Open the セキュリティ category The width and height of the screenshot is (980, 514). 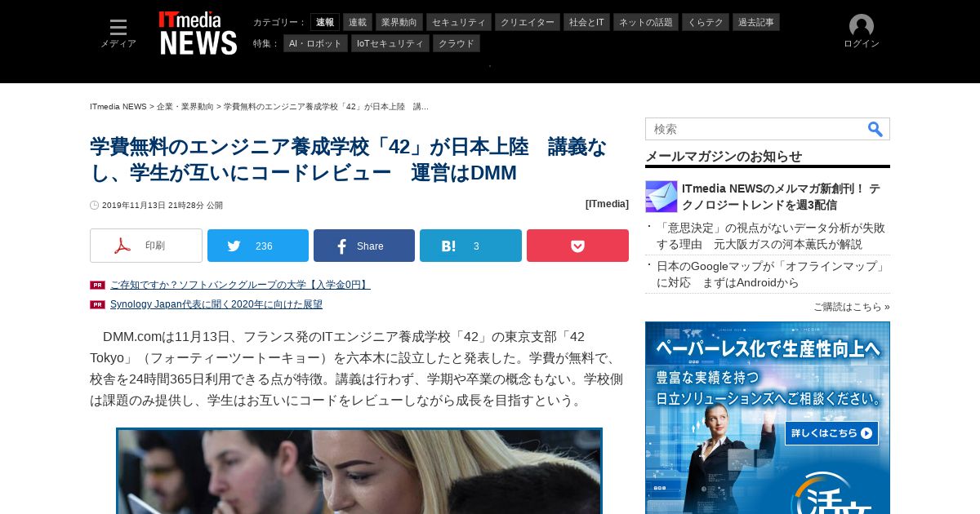point(459,22)
